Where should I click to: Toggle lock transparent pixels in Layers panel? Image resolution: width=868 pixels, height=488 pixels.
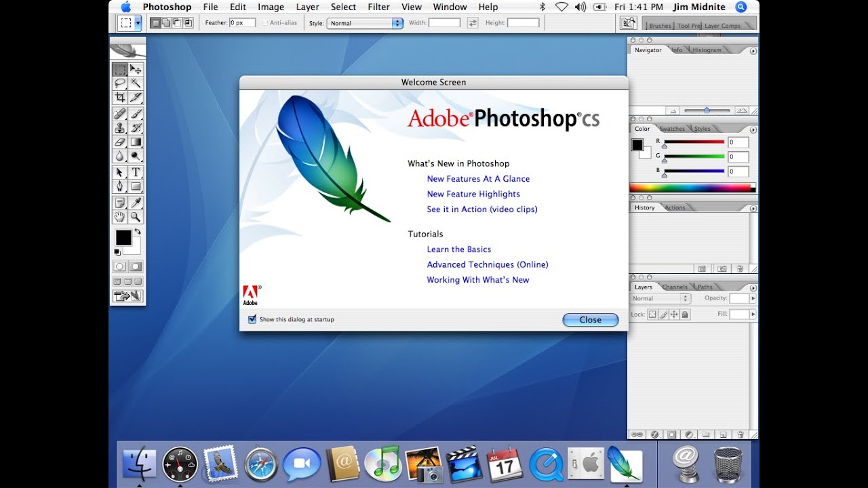[x=652, y=314]
